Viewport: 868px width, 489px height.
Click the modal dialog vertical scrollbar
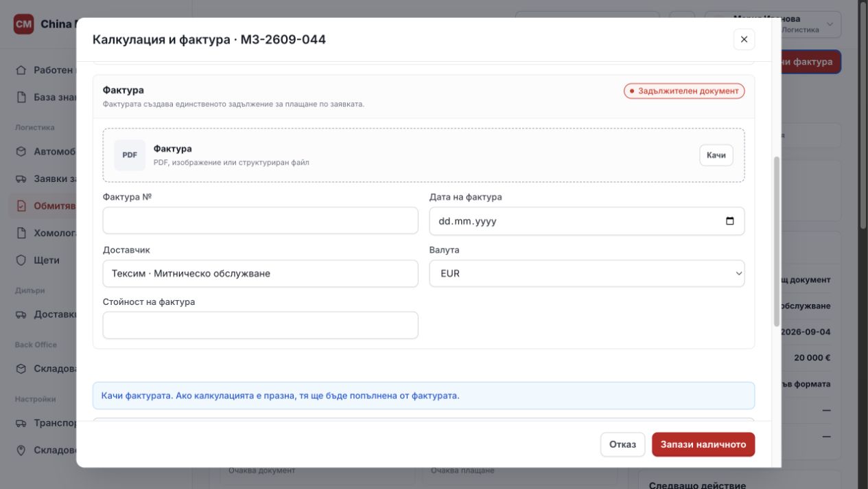pos(777,241)
